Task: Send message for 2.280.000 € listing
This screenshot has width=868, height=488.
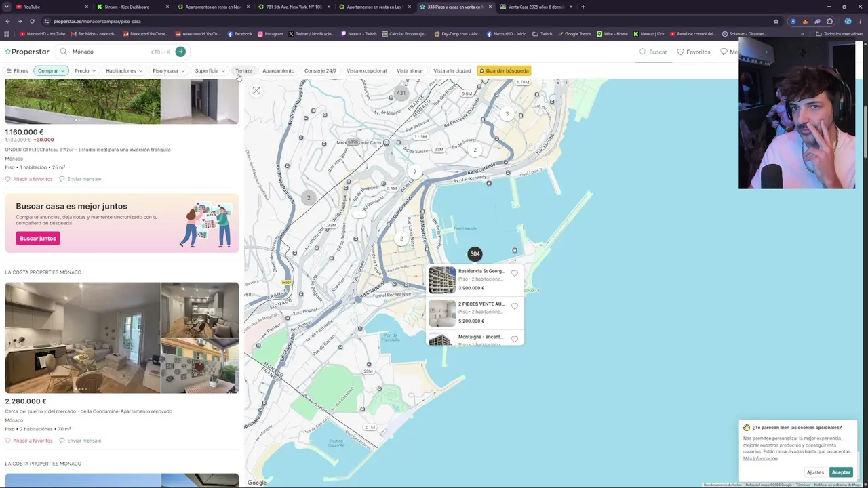Action: point(80,441)
